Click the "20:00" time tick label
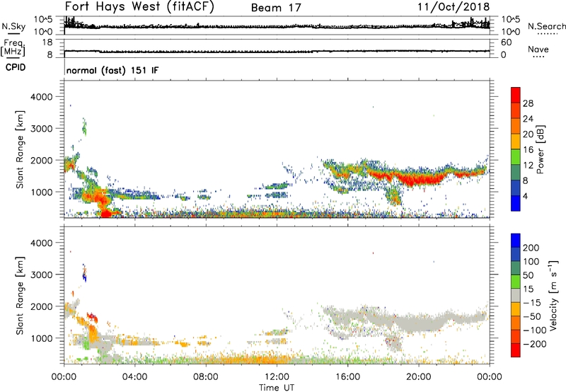 (x=418, y=377)
